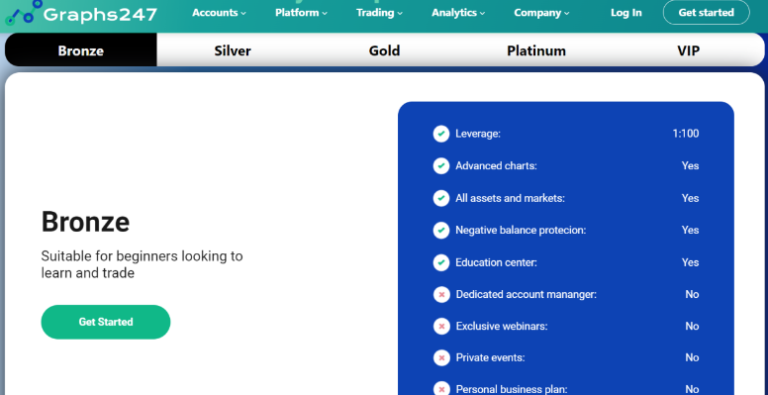Expand the Accounts dropdown menu

(219, 13)
